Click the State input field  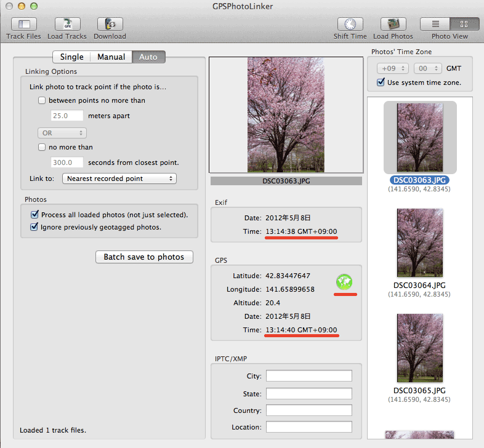(x=309, y=394)
